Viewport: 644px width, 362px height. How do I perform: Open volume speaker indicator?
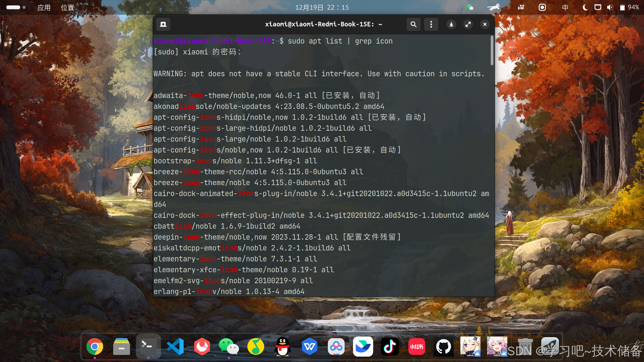pyautogui.click(x=610, y=7)
